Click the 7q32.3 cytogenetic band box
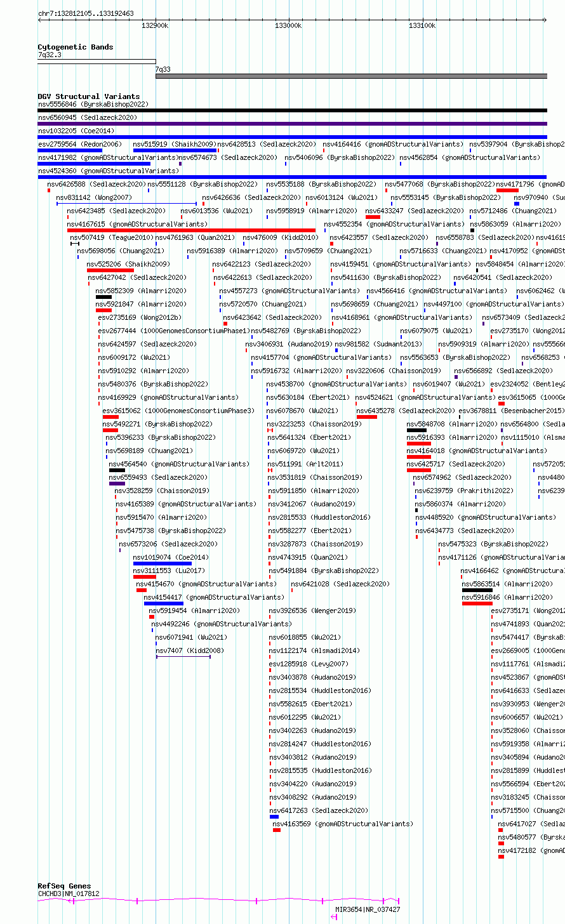The width and height of the screenshot is (565, 924). (x=96, y=62)
